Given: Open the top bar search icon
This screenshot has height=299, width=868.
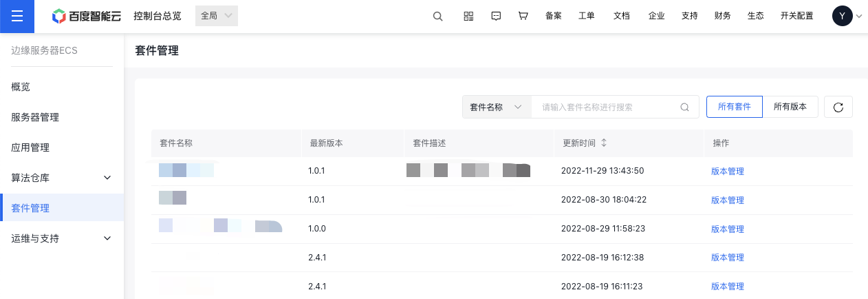Looking at the screenshot, I should [437, 17].
